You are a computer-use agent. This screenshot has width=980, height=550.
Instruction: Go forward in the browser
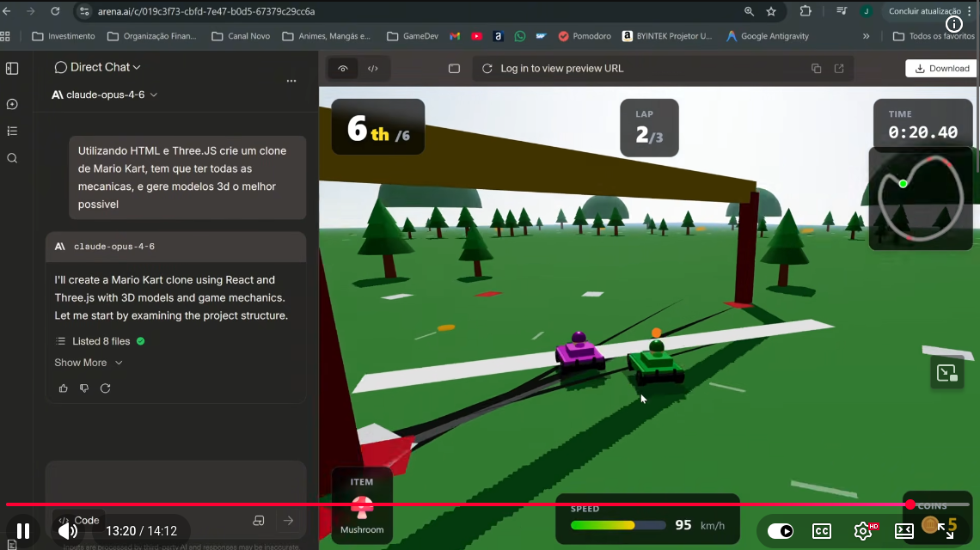coord(31,11)
